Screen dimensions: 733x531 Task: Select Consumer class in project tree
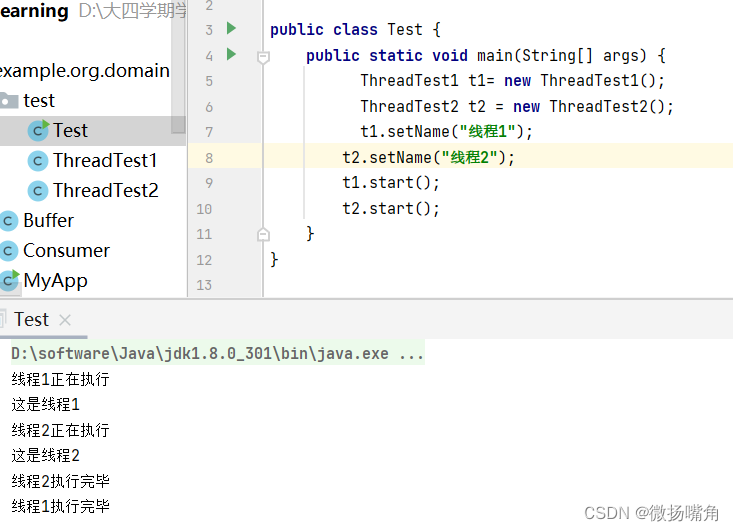66,251
